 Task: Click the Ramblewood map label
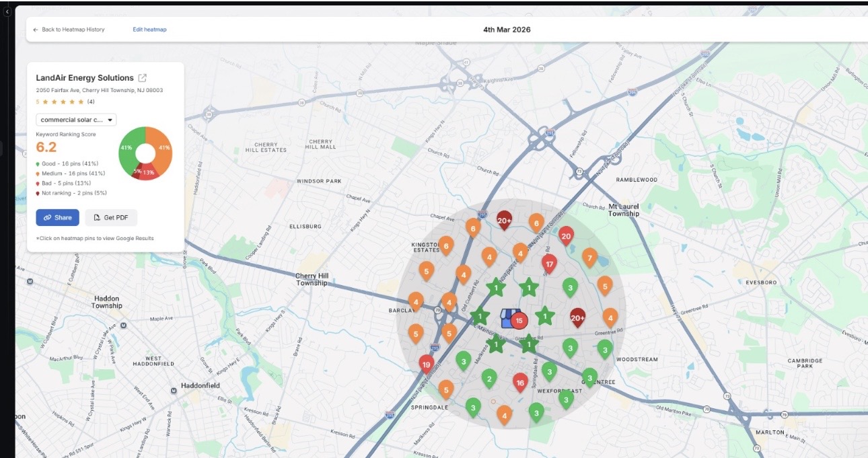[x=637, y=180]
